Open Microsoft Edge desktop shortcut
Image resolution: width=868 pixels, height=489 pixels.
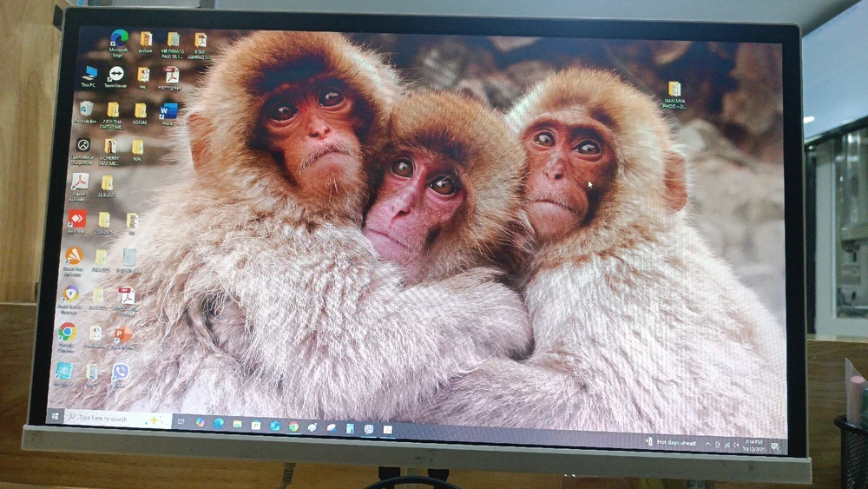pos(119,39)
